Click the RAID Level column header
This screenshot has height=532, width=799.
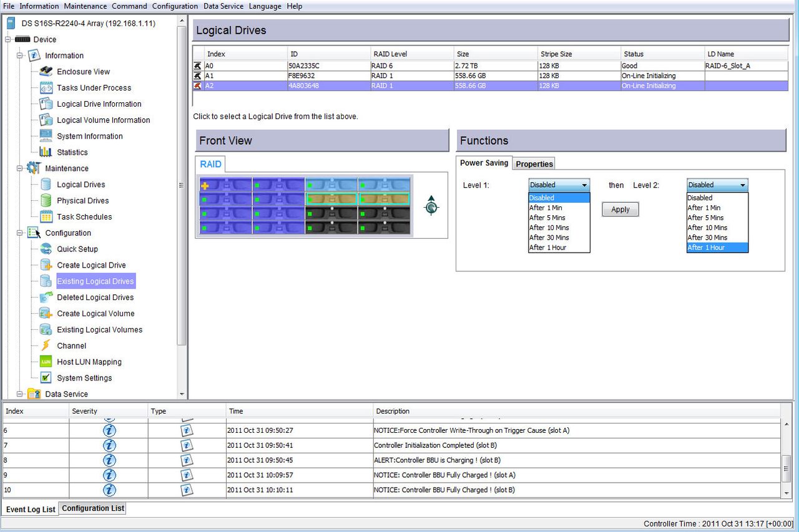tap(412, 54)
